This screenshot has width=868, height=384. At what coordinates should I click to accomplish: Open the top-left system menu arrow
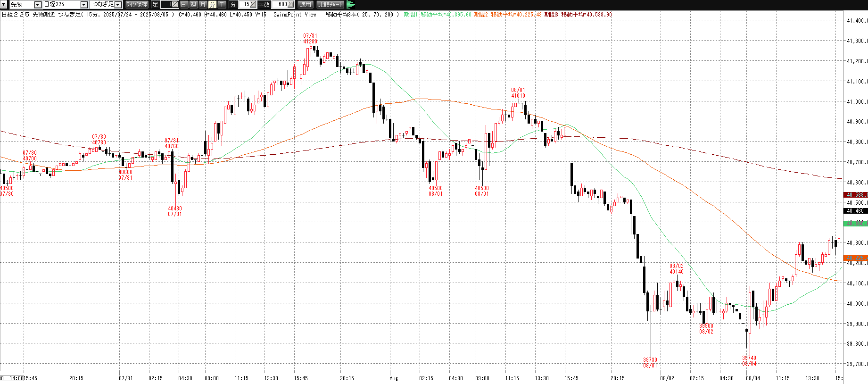4,4
